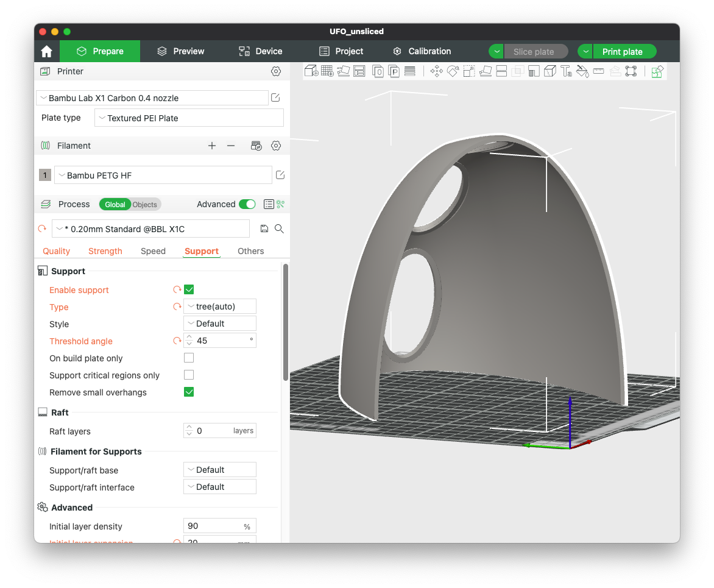This screenshot has height=588, width=714.
Task: Select the Cut tool icon
Action: click(x=501, y=71)
